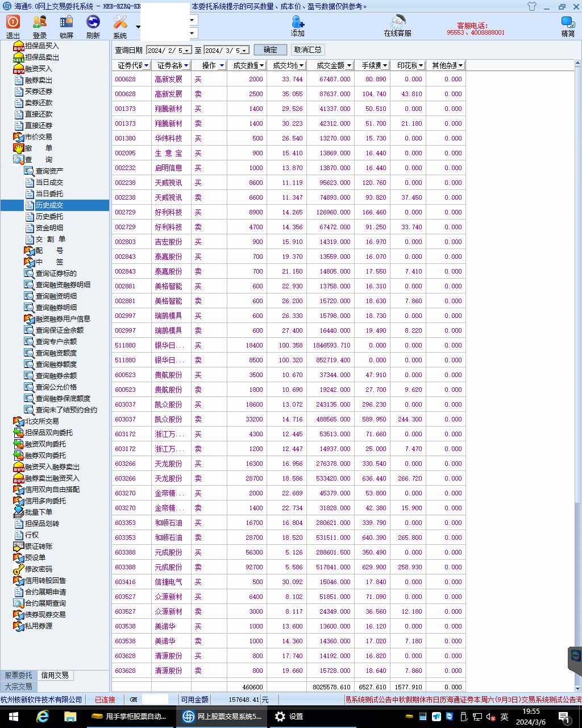Open end date dropdown showing 2024/3/5
This screenshot has height=728, width=582.
tap(244, 51)
